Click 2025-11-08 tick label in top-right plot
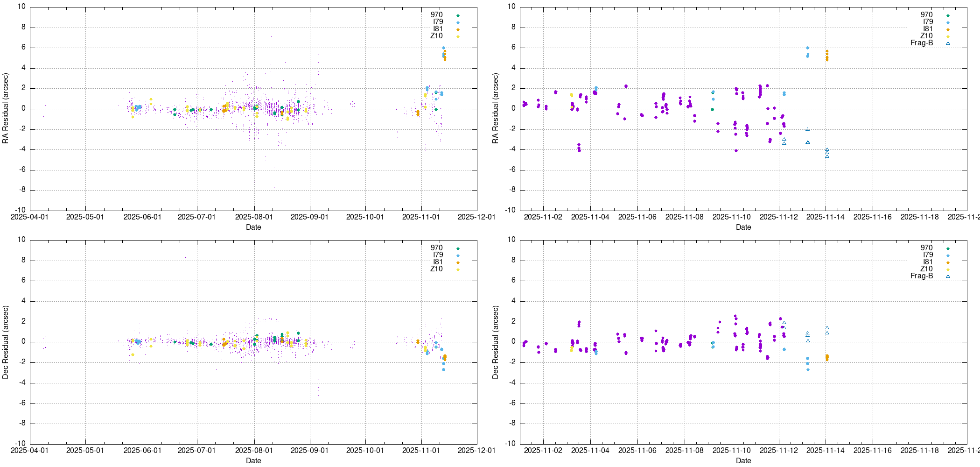This screenshot has height=467, width=980. [684, 217]
